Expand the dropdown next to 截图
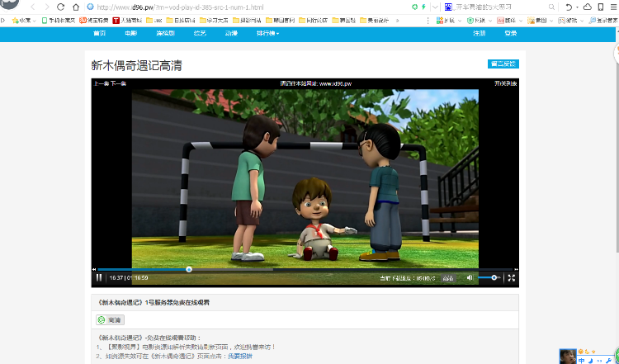The height and width of the screenshot is (364, 619). [x=551, y=21]
